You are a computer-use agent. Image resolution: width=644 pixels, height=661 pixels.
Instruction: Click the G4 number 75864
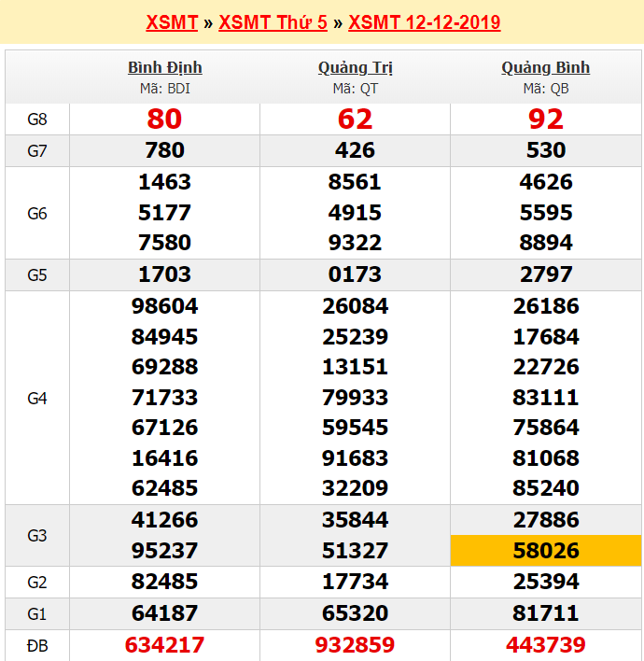[546, 428]
